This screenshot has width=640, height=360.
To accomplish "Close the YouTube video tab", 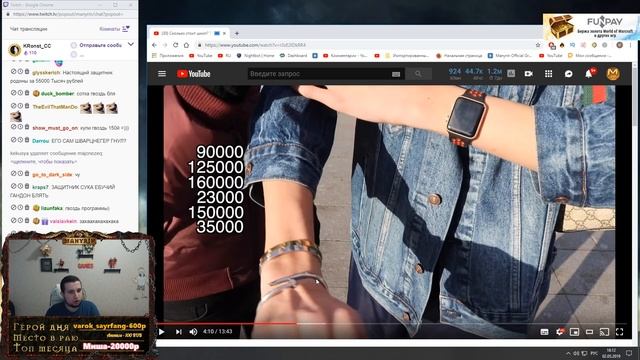I will 224,33.
